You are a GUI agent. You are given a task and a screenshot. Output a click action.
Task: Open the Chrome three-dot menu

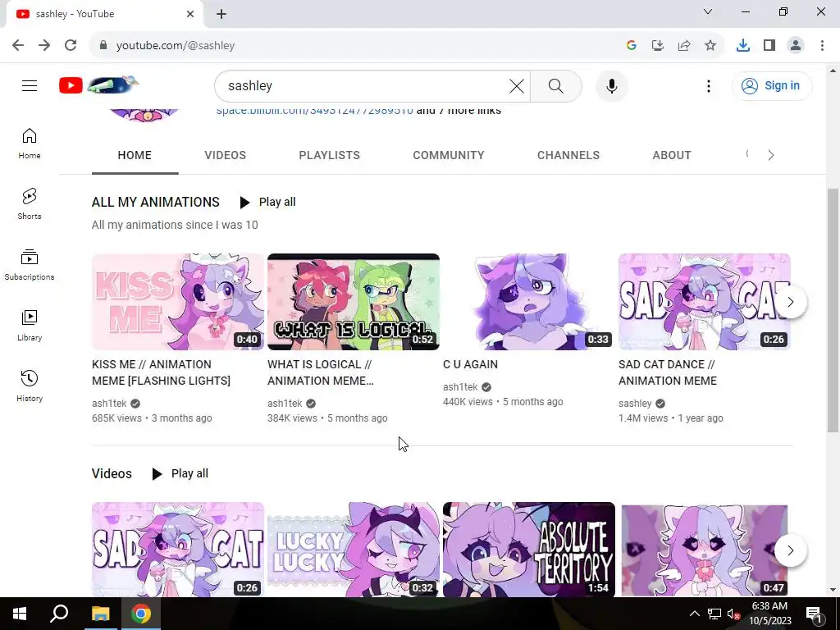822,46
